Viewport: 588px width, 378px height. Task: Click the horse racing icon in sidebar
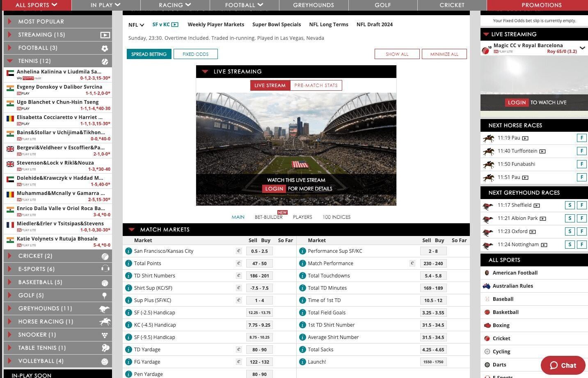coord(105,322)
